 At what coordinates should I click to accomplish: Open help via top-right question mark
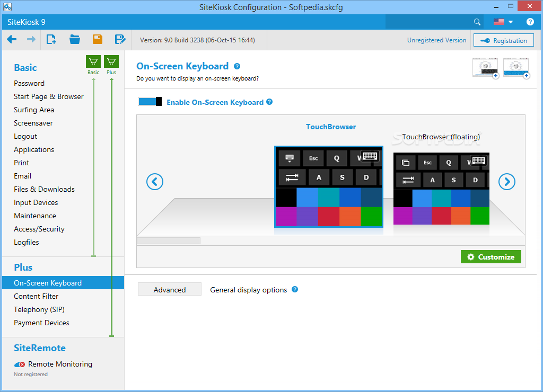[x=530, y=22]
